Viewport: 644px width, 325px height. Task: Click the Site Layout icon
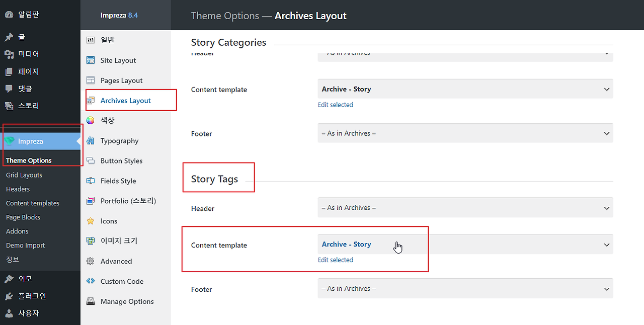click(91, 60)
